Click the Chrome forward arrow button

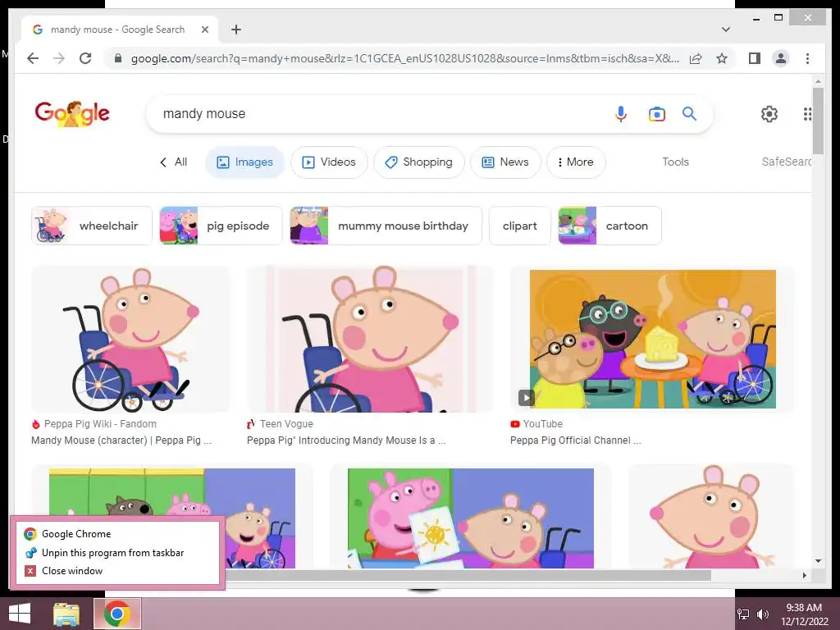pyautogui.click(x=59, y=58)
